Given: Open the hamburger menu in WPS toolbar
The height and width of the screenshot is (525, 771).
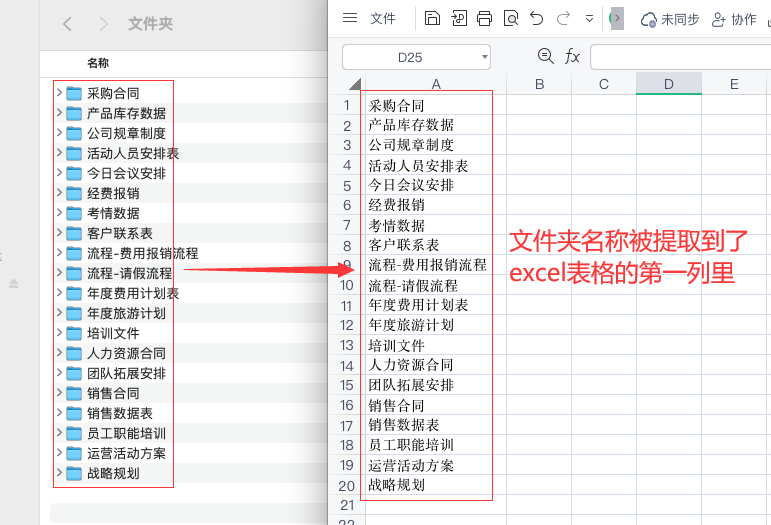Looking at the screenshot, I should click(350, 18).
